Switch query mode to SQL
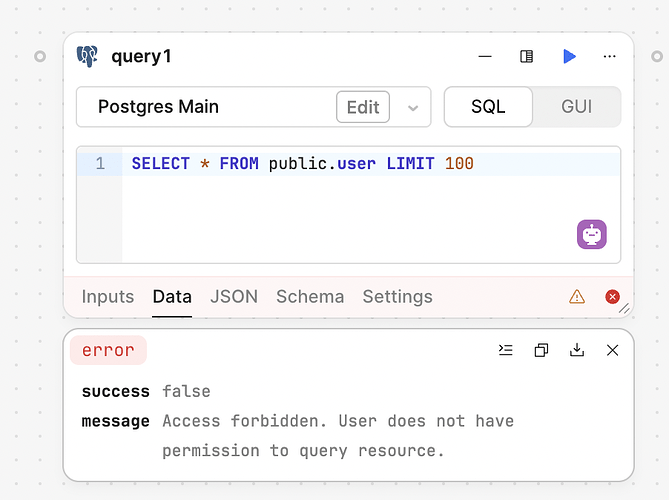Image resolution: width=669 pixels, height=500 pixels. [488, 107]
